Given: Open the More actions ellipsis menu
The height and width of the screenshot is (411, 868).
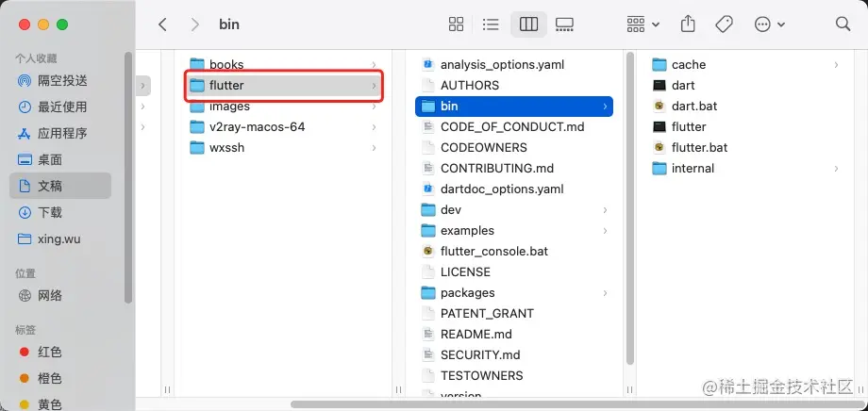Looking at the screenshot, I should pos(770,24).
